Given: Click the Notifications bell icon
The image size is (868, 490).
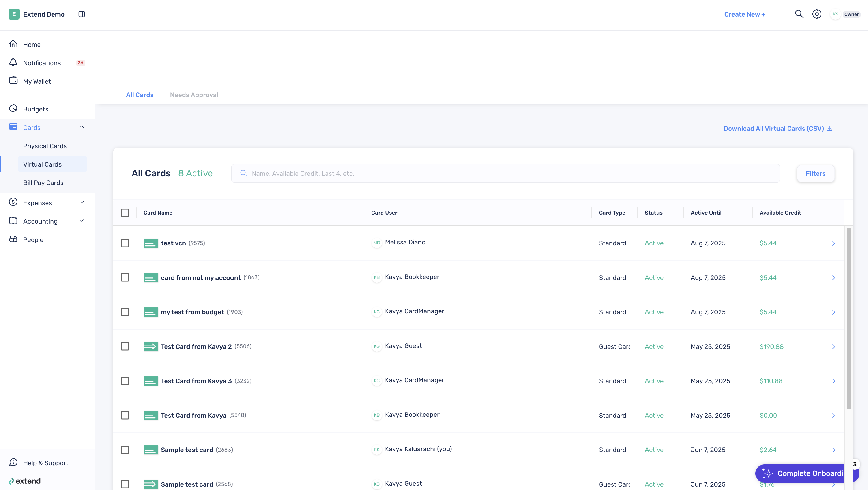Looking at the screenshot, I should coord(13,62).
